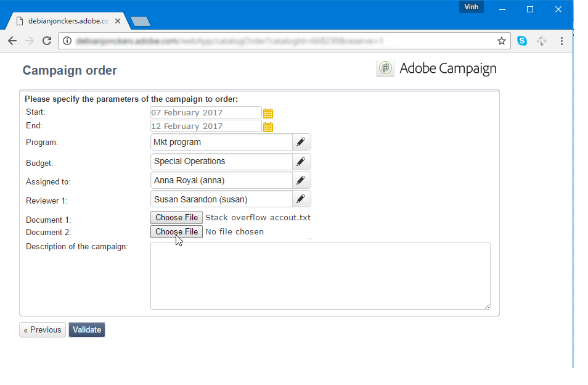Viewport: 588px width, 385px height.
Task: Edit the Budget selection via pencil icon
Action: point(301,162)
